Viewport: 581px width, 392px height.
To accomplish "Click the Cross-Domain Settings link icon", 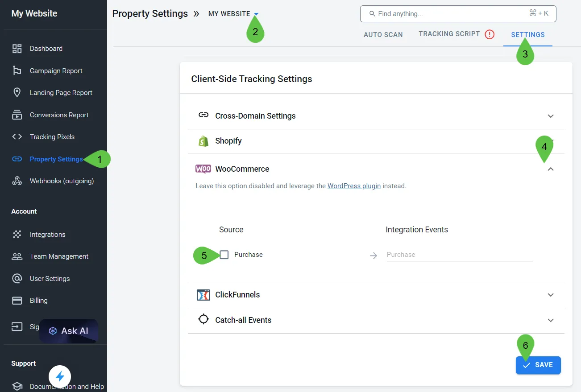I will click(203, 115).
